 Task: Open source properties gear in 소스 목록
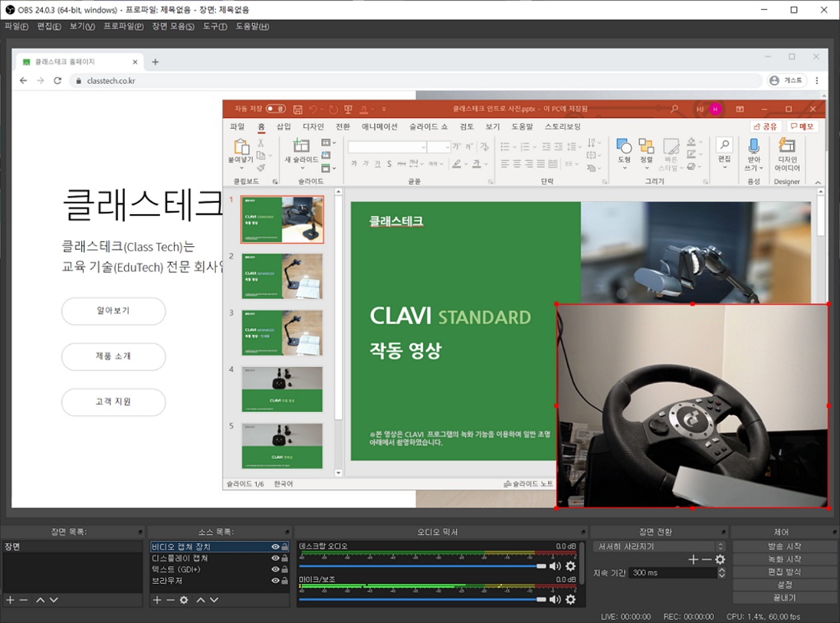[184, 600]
